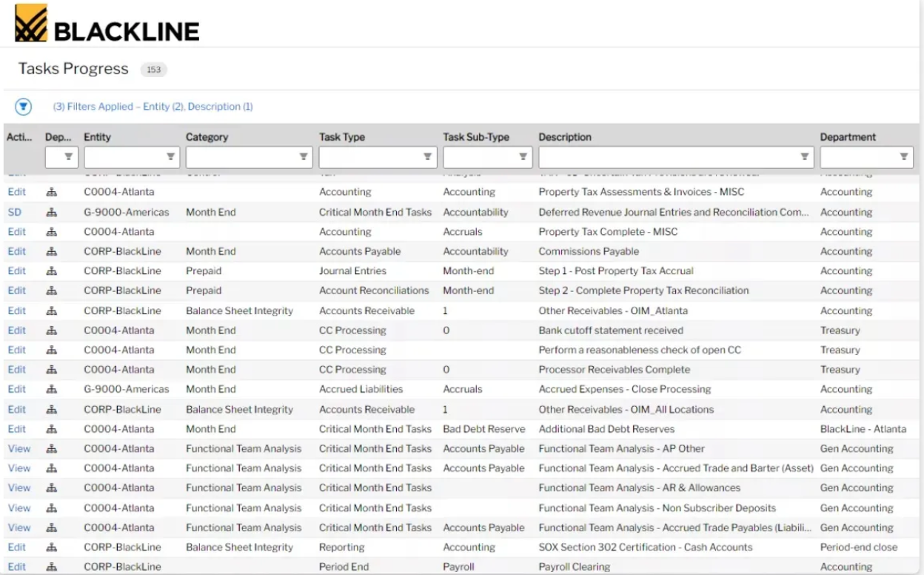The image size is (924, 575).
Task: Click Edit for Additional Bad Debt Reserves
Action: click(x=16, y=429)
